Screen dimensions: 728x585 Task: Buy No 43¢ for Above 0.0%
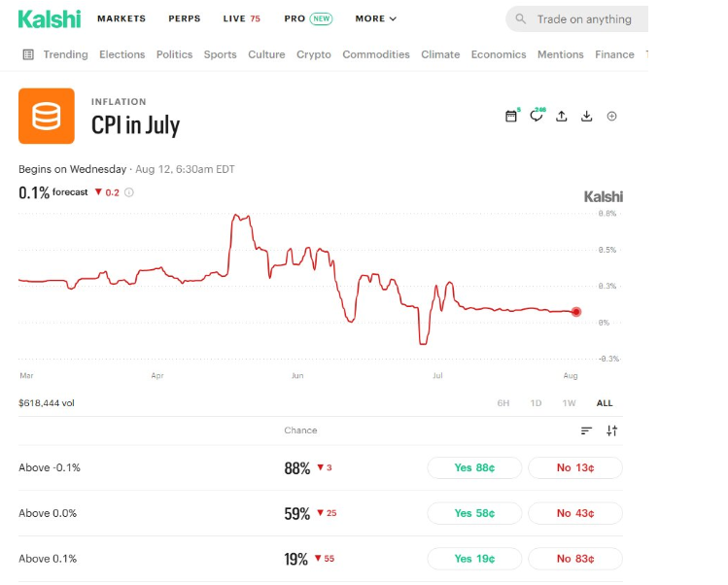tap(575, 513)
